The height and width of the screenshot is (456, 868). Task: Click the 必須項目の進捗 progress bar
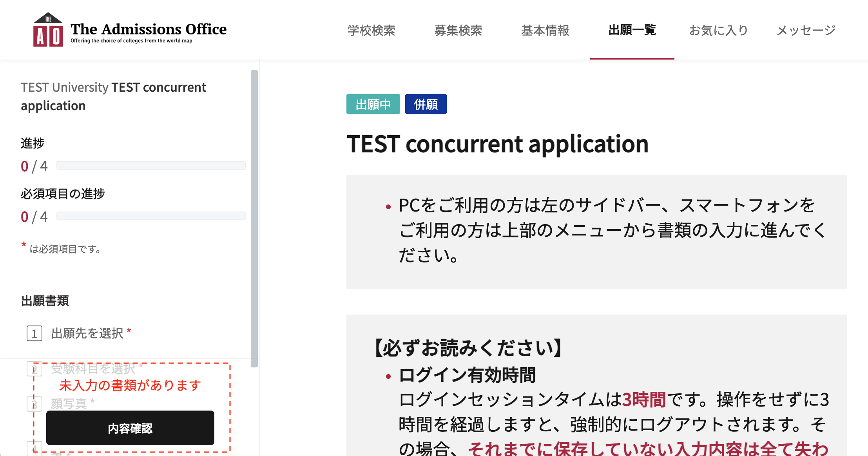click(151, 216)
